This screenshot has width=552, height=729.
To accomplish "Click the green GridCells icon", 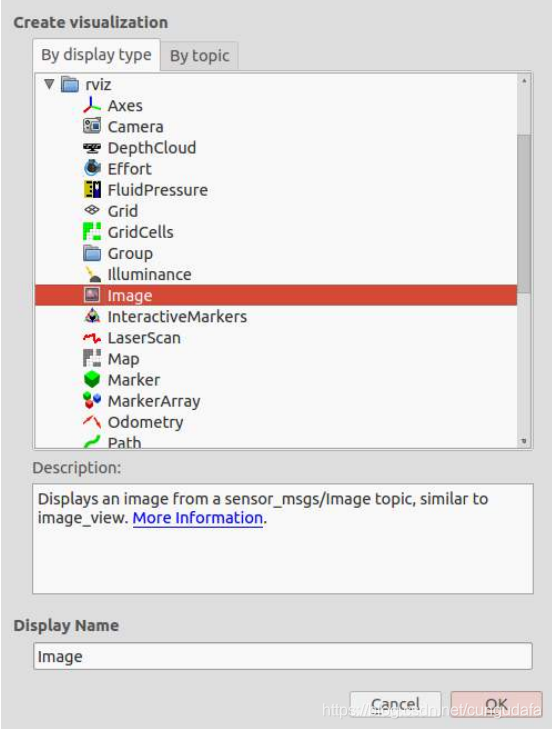I will 92,232.
